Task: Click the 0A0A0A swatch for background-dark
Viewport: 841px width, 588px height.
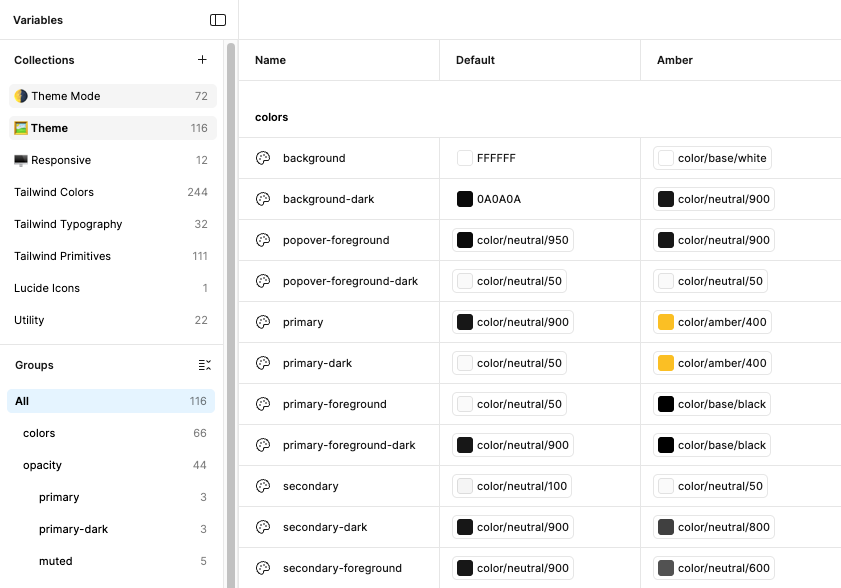Action: (465, 199)
